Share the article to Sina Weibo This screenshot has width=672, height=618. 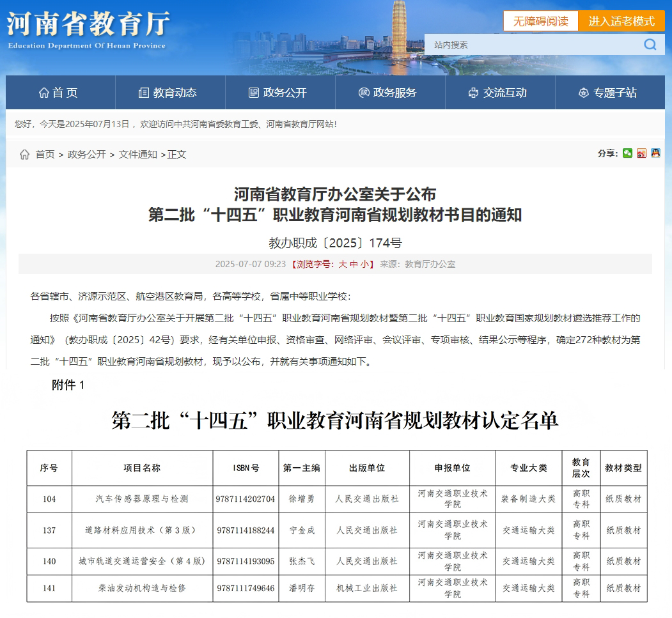click(x=641, y=153)
